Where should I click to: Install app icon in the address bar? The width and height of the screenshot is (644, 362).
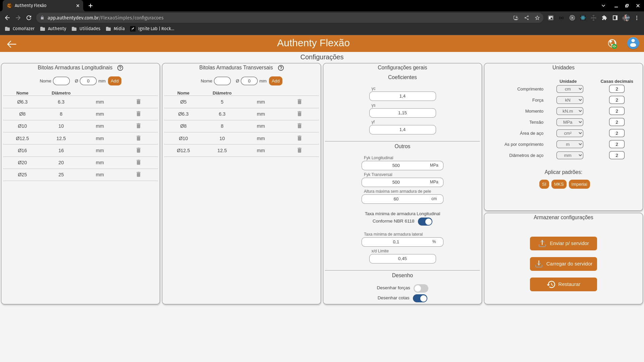[516, 18]
